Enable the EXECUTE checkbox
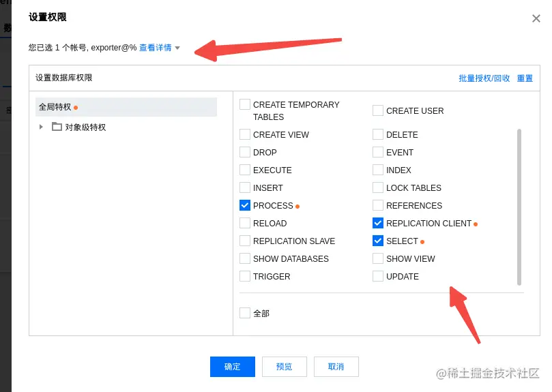The height and width of the screenshot is (392, 552). coord(245,170)
